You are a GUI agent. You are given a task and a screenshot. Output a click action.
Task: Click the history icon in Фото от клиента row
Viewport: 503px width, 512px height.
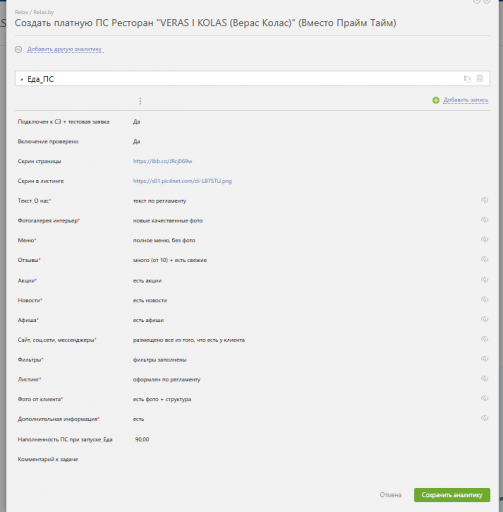(484, 398)
